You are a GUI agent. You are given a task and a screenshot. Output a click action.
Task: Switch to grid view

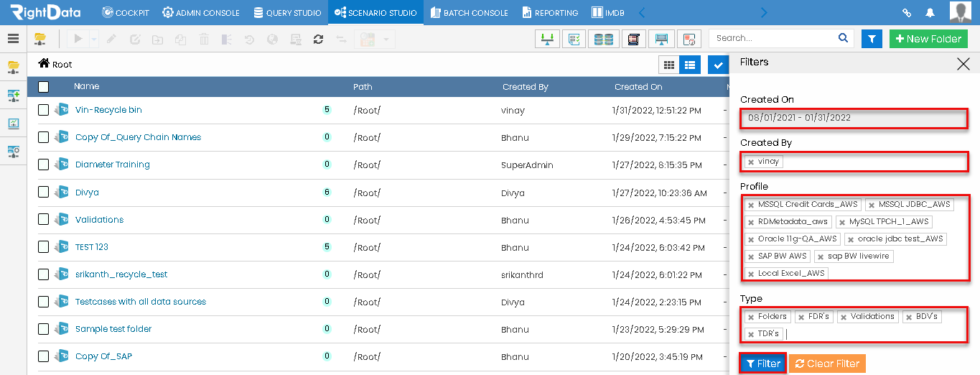click(669, 65)
